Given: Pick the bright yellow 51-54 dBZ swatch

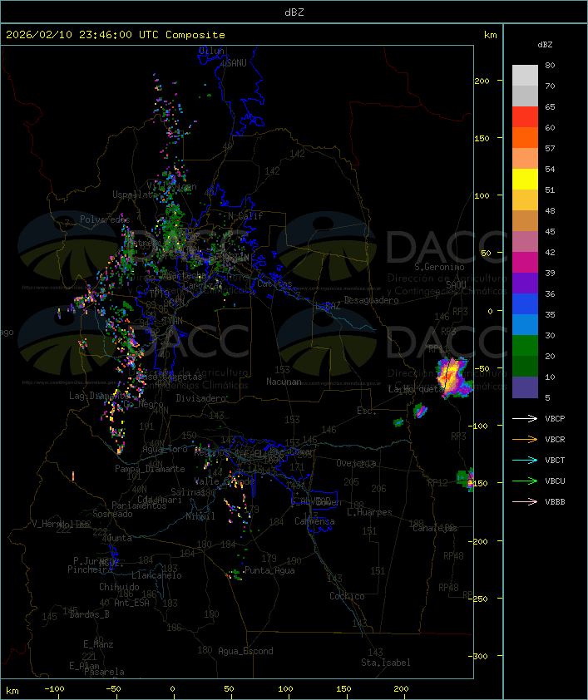Looking at the screenshot, I should coord(525,179).
